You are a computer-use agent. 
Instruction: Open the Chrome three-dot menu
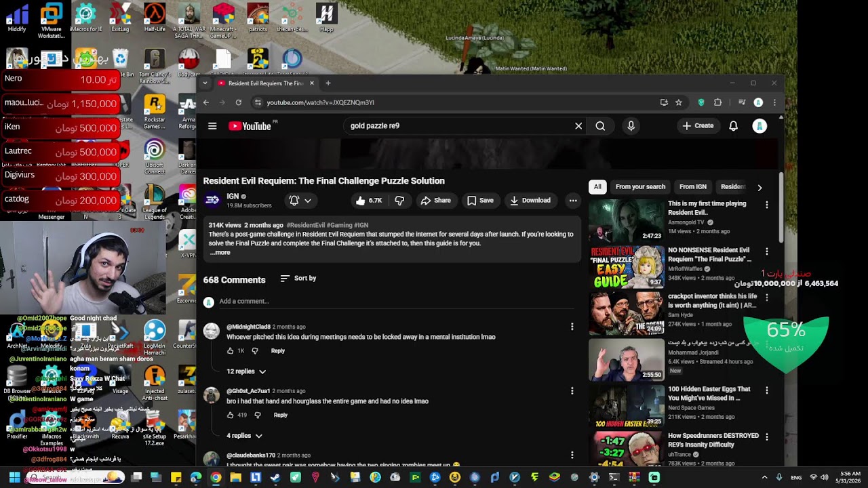coord(774,102)
